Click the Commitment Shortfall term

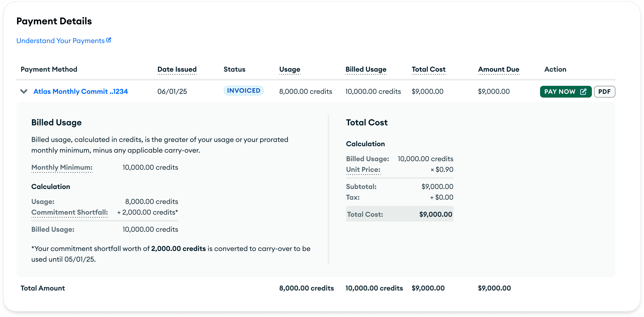69,212
